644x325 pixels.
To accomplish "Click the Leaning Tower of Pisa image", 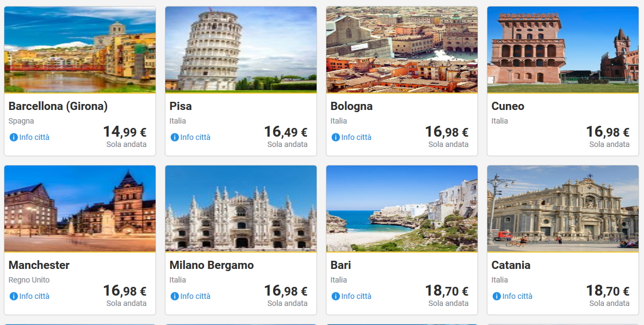I will click(241, 50).
